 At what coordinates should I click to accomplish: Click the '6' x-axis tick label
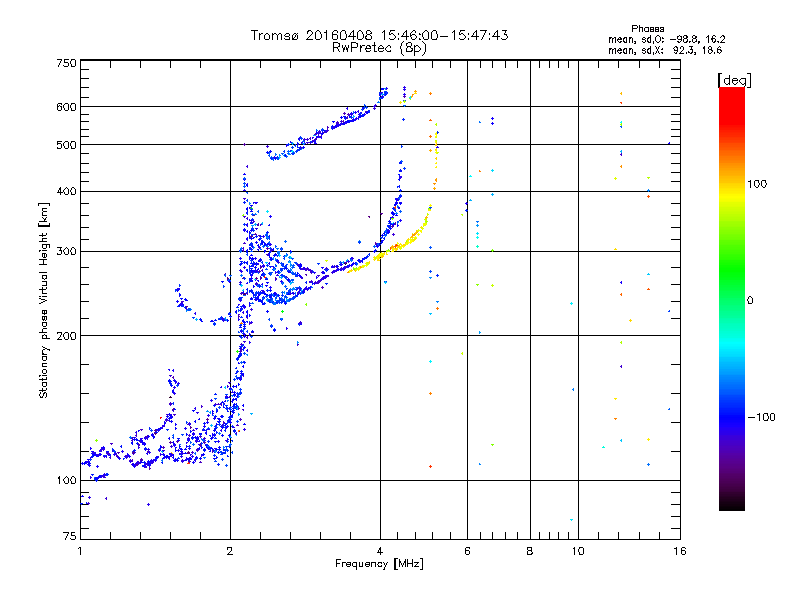[467, 551]
